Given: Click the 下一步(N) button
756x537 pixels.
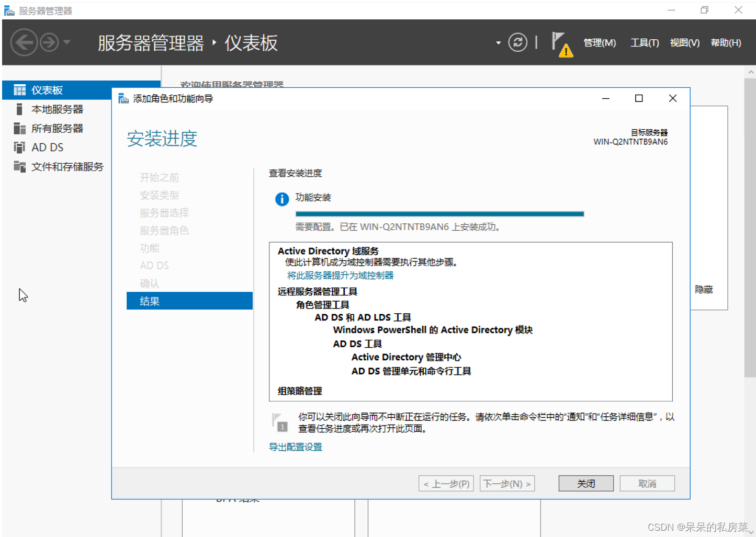Looking at the screenshot, I should point(507,484).
